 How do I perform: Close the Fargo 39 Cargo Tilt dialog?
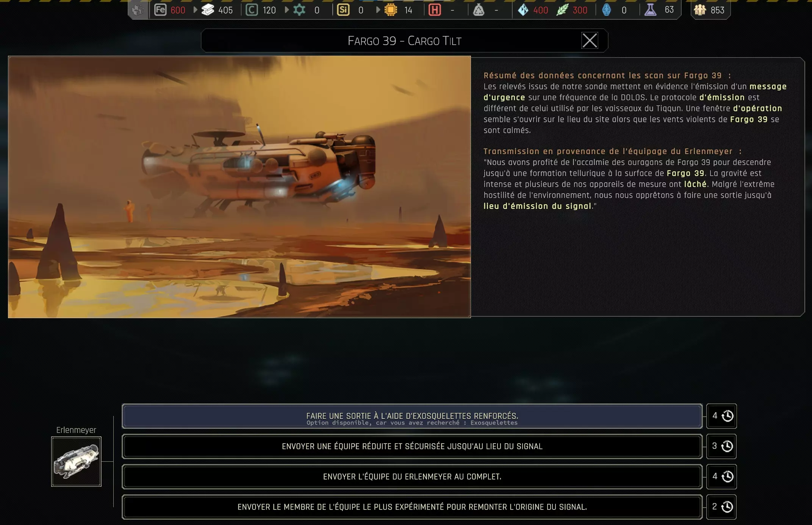(590, 41)
